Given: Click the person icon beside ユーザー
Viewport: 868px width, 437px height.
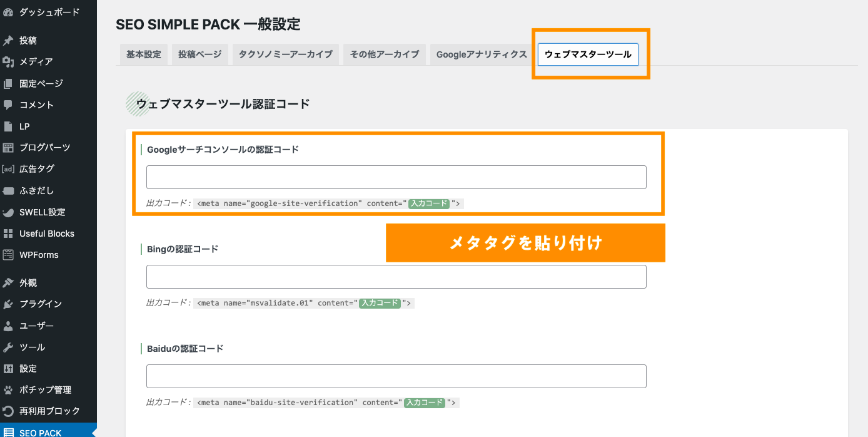Looking at the screenshot, I should coord(8,326).
